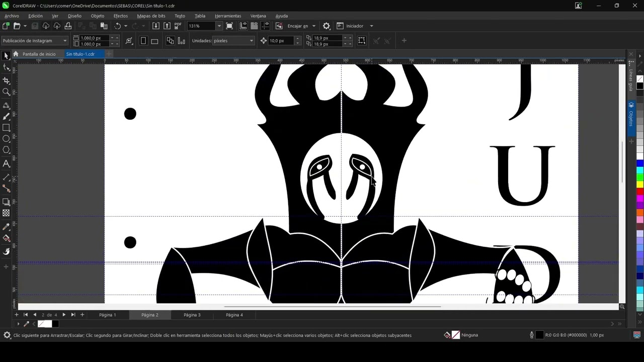Jump to the first page arrow
The height and width of the screenshot is (362, 644).
point(25,315)
